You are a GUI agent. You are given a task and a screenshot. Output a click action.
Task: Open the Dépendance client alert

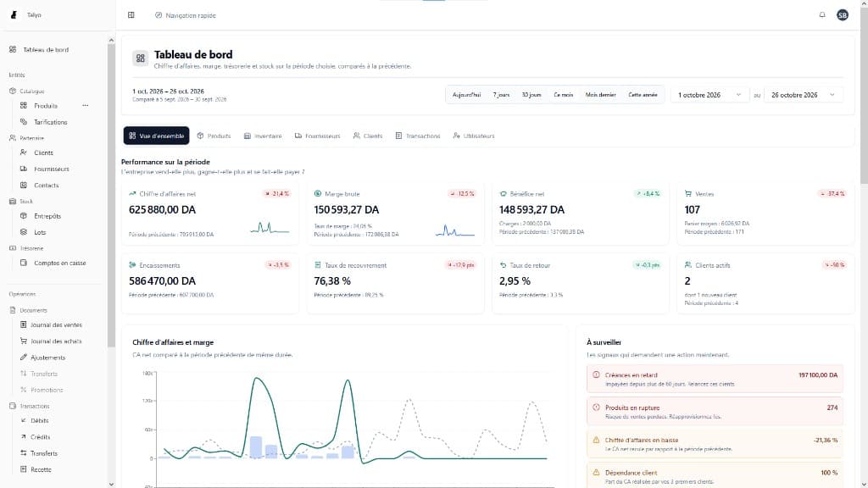coord(715,476)
